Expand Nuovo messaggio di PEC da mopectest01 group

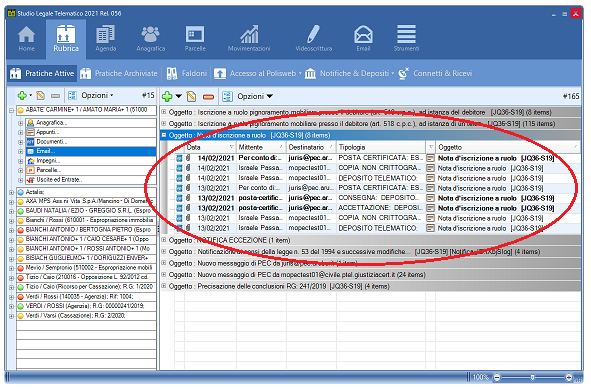pos(164,274)
